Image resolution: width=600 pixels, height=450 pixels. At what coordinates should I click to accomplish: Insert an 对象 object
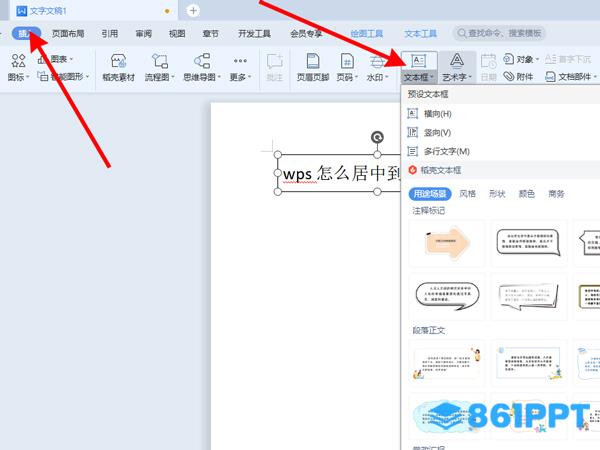521,59
